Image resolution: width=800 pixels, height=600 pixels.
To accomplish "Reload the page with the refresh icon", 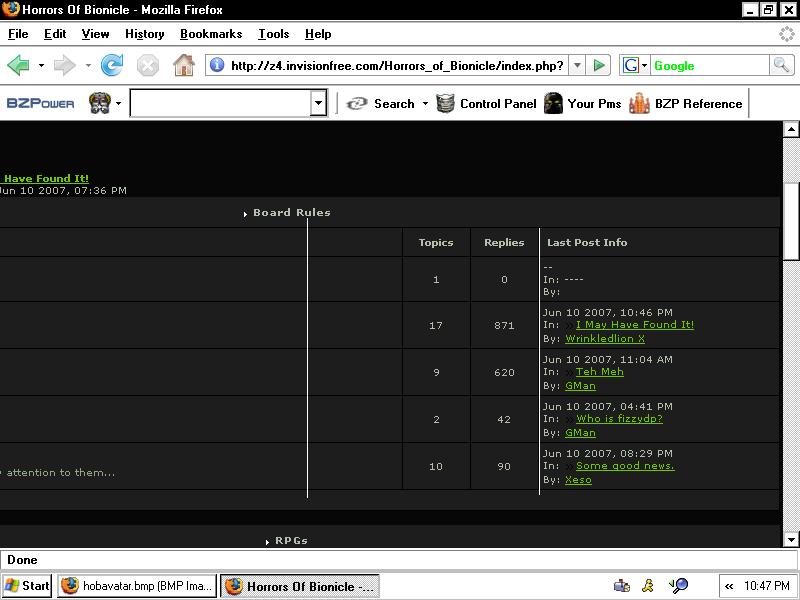I will [112, 65].
